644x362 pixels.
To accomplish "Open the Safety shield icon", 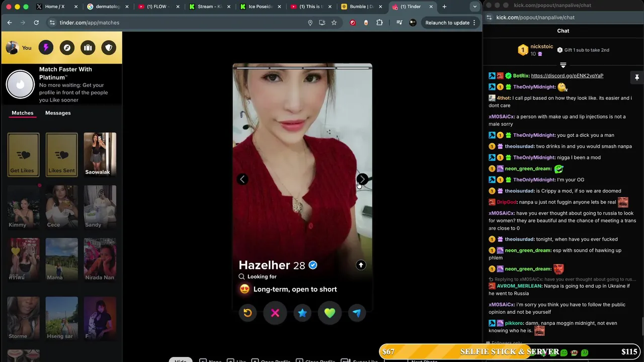I will click(x=109, y=47).
